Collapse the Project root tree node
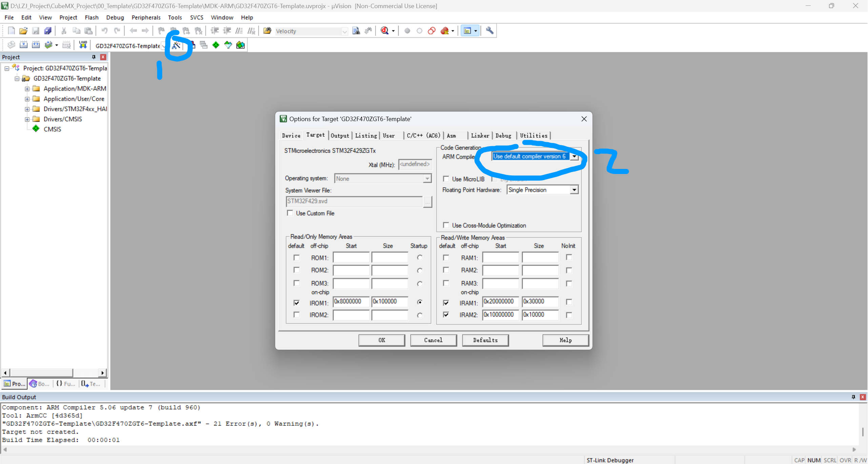 click(7, 68)
